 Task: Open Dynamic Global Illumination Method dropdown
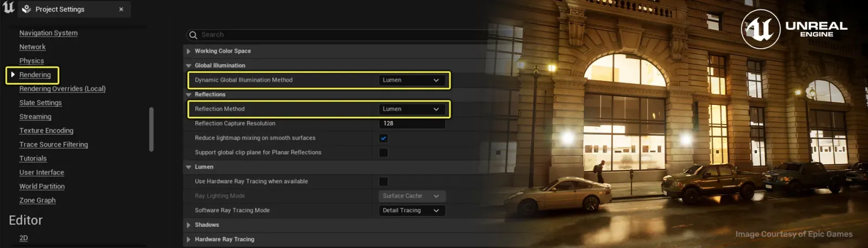coord(412,80)
